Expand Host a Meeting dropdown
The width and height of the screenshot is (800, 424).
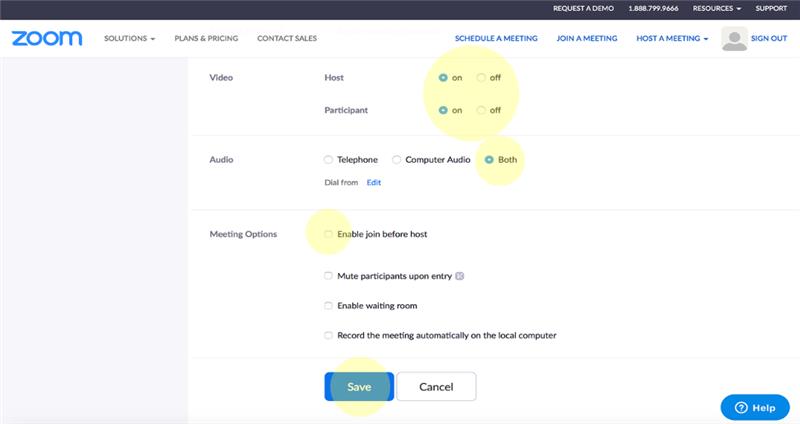(672, 38)
